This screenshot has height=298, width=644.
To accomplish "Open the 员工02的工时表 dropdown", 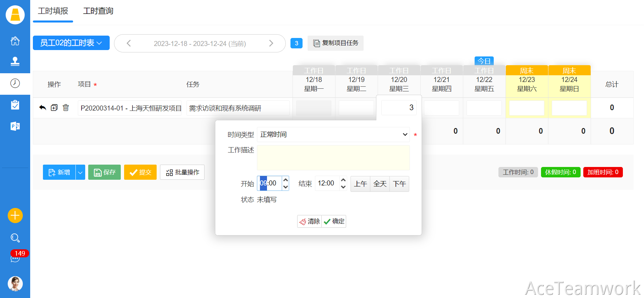I will tap(71, 43).
